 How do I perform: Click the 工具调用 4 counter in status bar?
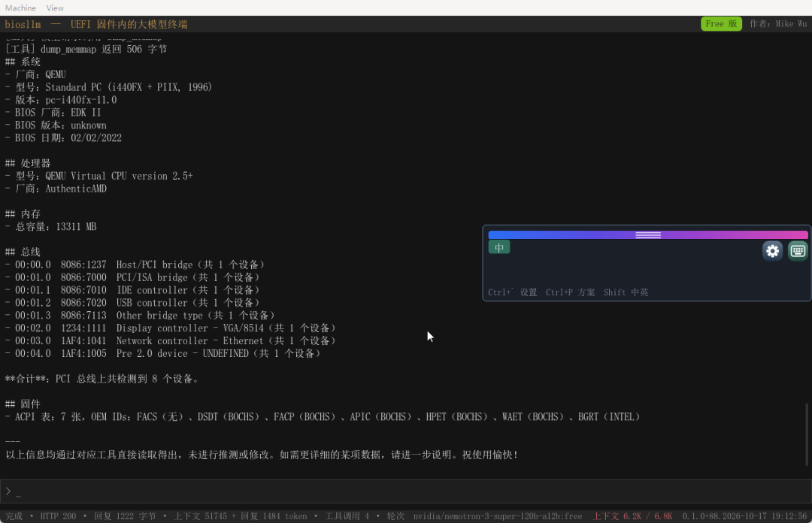[x=347, y=516]
